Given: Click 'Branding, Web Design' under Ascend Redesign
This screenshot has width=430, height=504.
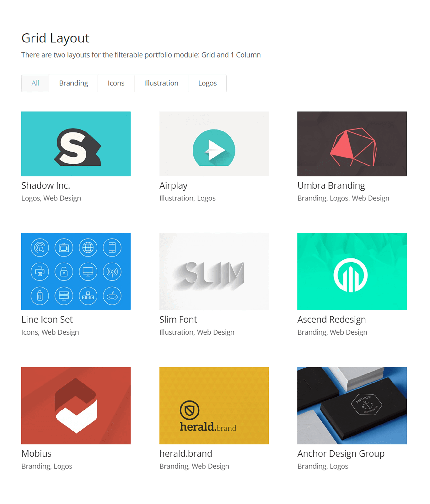Looking at the screenshot, I should pyautogui.click(x=332, y=332).
